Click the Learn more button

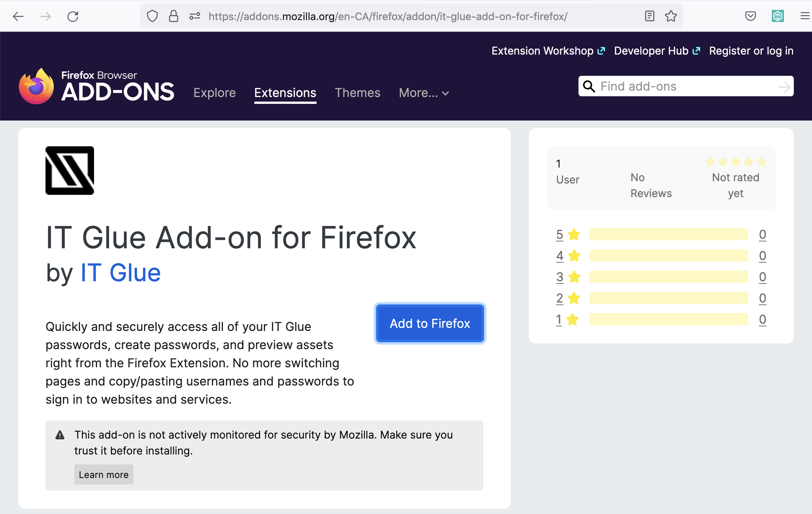103,475
